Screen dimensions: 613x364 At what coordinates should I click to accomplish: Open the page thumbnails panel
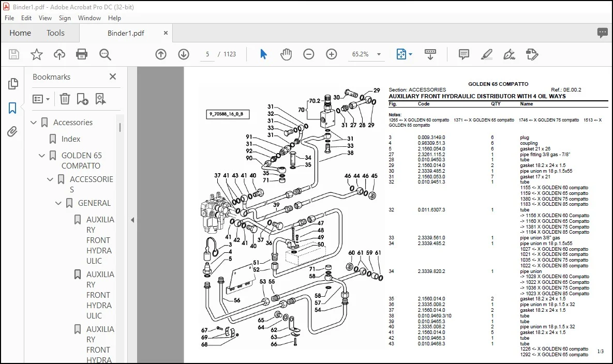click(x=12, y=83)
